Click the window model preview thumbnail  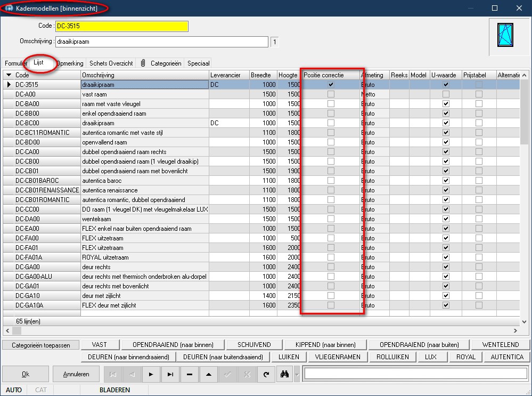tap(505, 35)
